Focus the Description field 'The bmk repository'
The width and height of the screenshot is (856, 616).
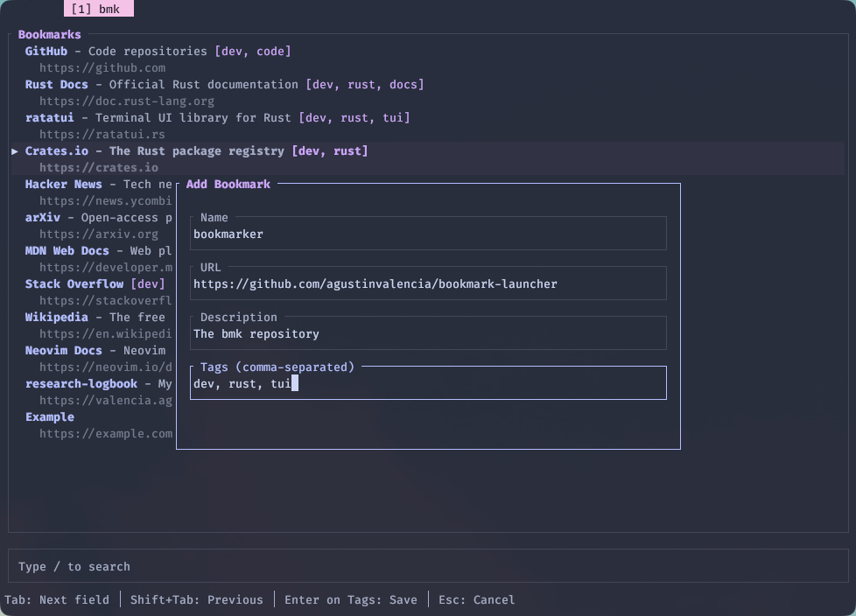coord(428,333)
